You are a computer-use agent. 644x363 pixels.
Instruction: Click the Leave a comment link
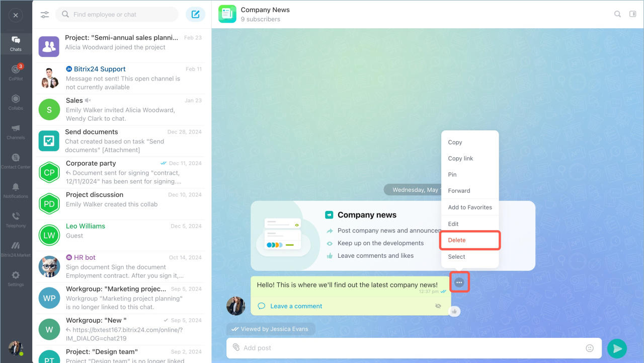pos(296,306)
